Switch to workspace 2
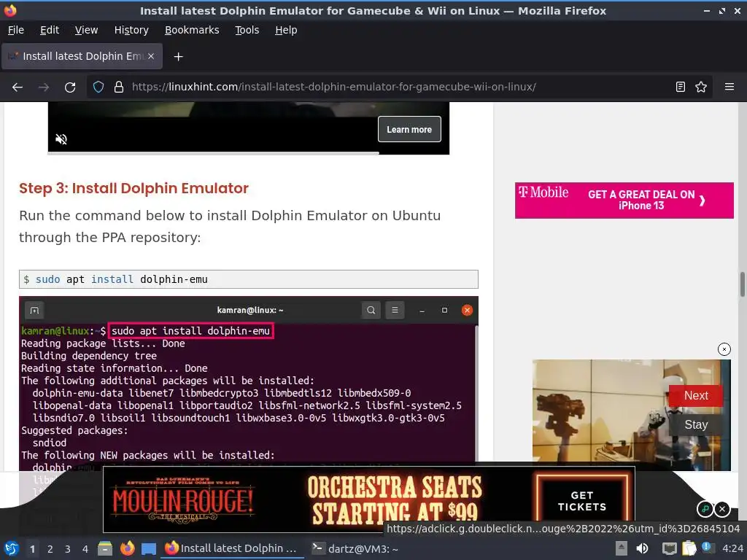 (50, 549)
